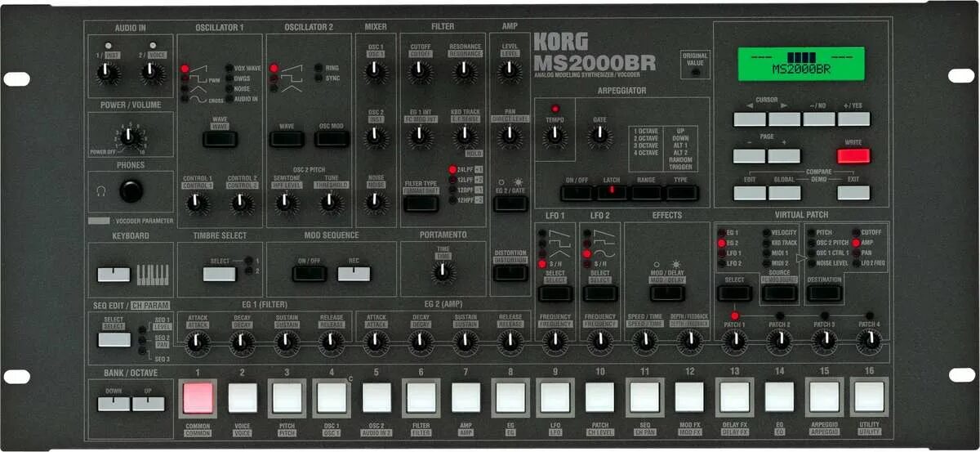Click Virtual Patch DESTINATION button
The width and height of the screenshot is (980, 452).
(x=824, y=293)
